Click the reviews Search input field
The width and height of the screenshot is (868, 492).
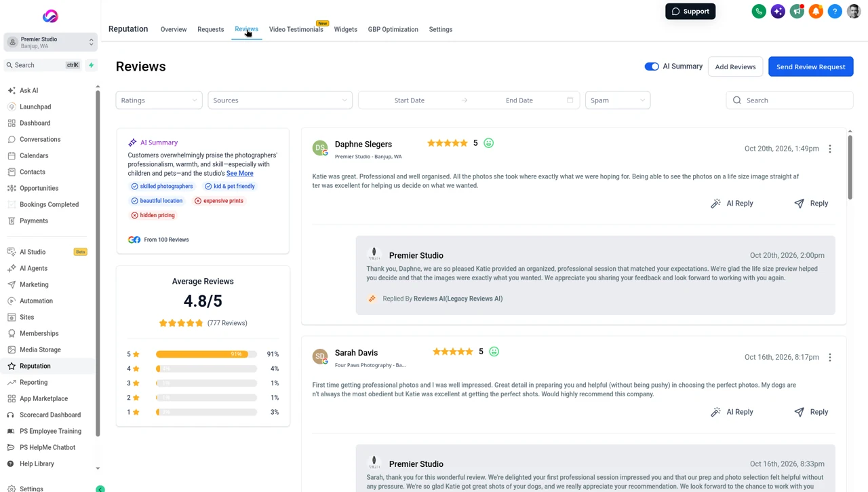789,100
